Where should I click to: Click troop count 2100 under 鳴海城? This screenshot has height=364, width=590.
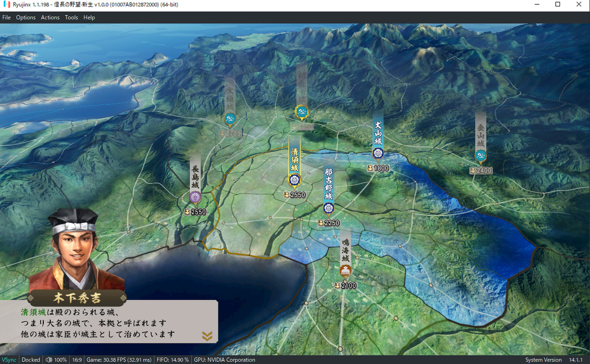tap(349, 286)
